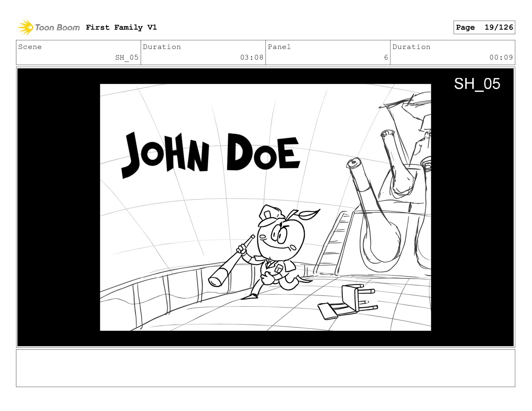Click the empty notes box below panel
The image size is (532, 411).
pyautogui.click(x=265, y=368)
